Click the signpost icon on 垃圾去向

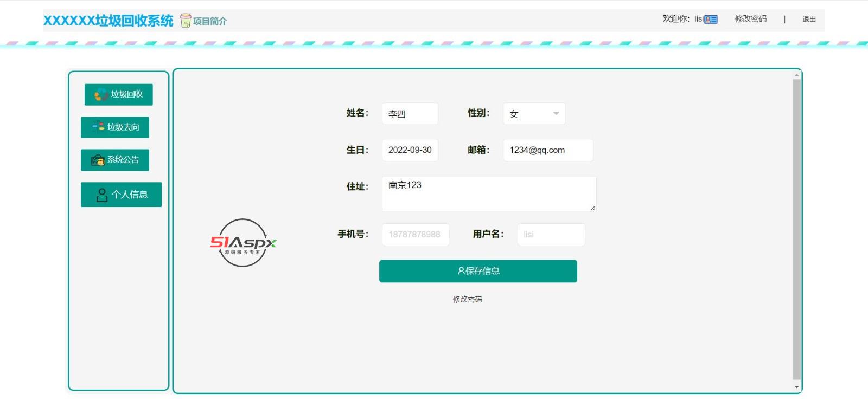(x=98, y=127)
